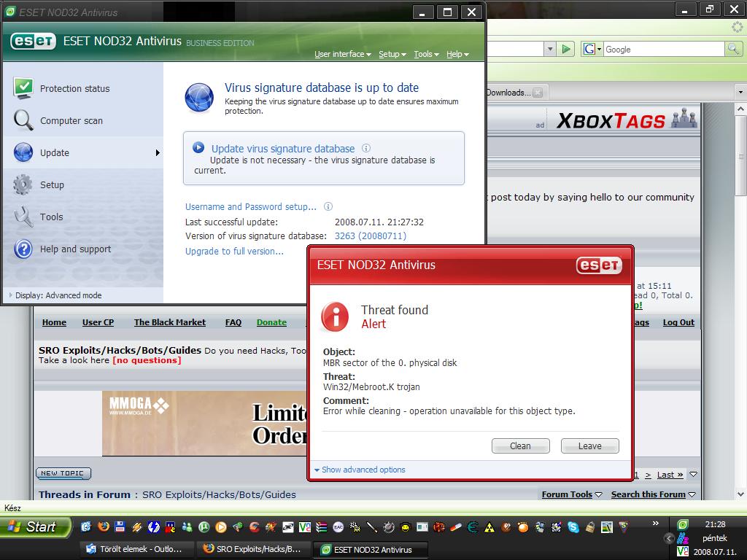Open the Setup dropdown in ESET header

392,54
